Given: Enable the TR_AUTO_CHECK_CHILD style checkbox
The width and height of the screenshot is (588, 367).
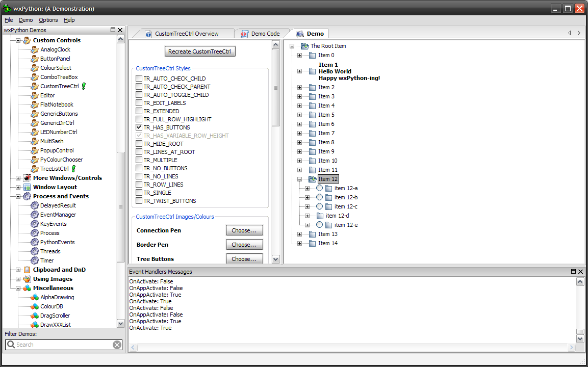Looking at the screenshot, I should click(139, 78).
